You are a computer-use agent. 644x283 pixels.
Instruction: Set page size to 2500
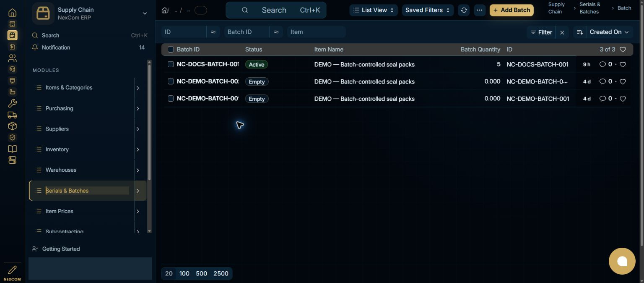point(221,274)
